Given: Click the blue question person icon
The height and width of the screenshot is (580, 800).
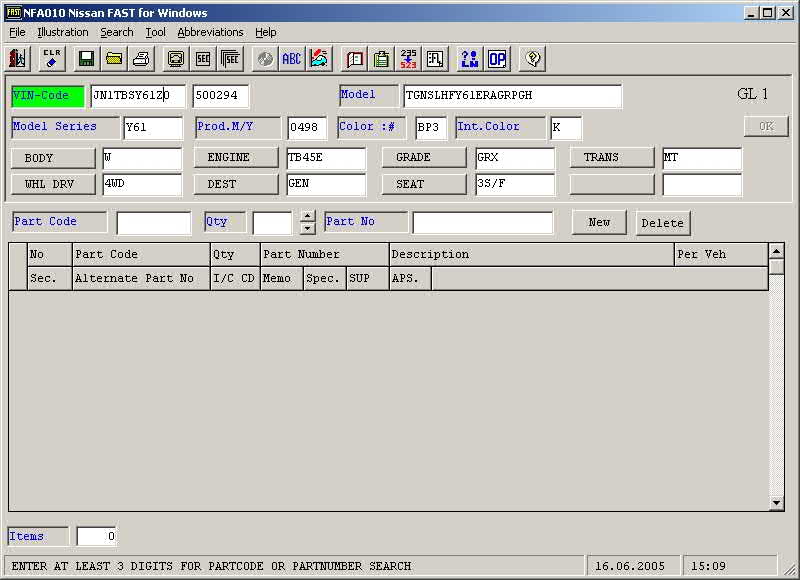Looking at the screenshot, I should click(x=469, y=59).
